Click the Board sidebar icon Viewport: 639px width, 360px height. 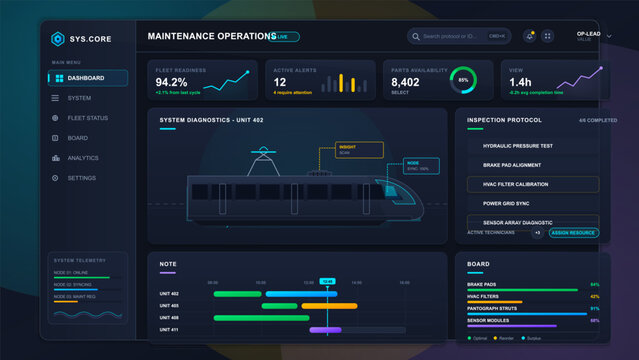pyautogui.click(x=55, y=138)
